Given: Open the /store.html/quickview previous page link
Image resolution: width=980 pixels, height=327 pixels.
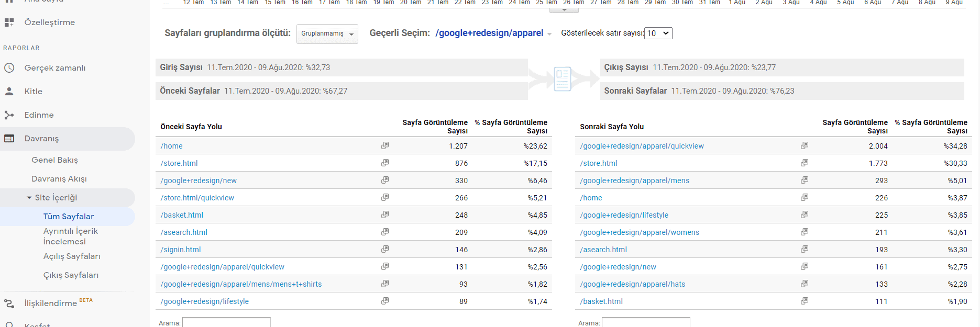Looking at the screenshot, I should click(197, 198).
